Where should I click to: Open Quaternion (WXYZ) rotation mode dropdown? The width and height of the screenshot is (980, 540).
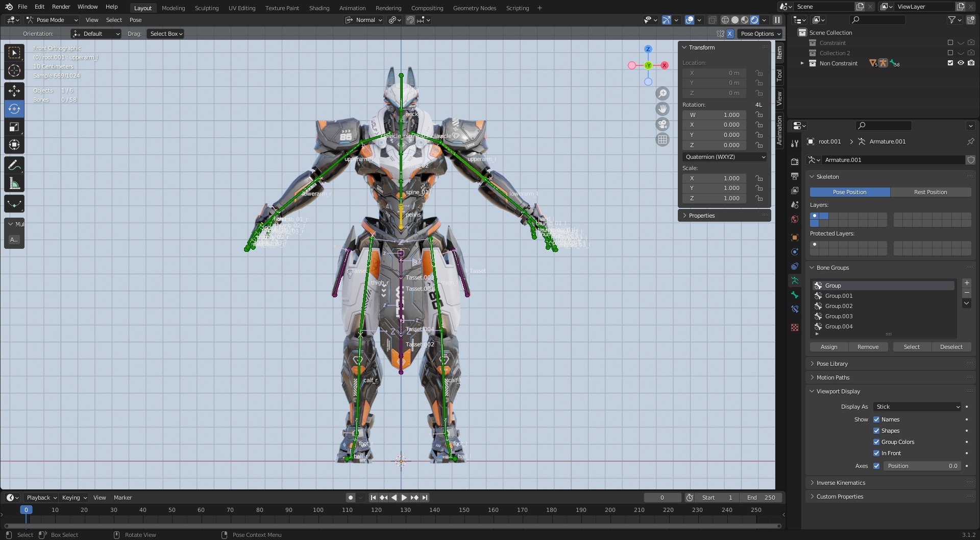[725, 157]
